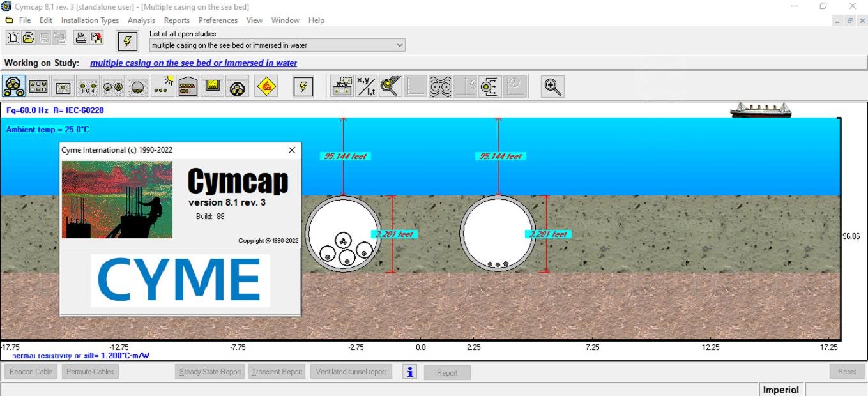Choose the cables in air with sun icon
Image resolution: width=868 pixels, height=396 pixels.
[x=163, y=86]
